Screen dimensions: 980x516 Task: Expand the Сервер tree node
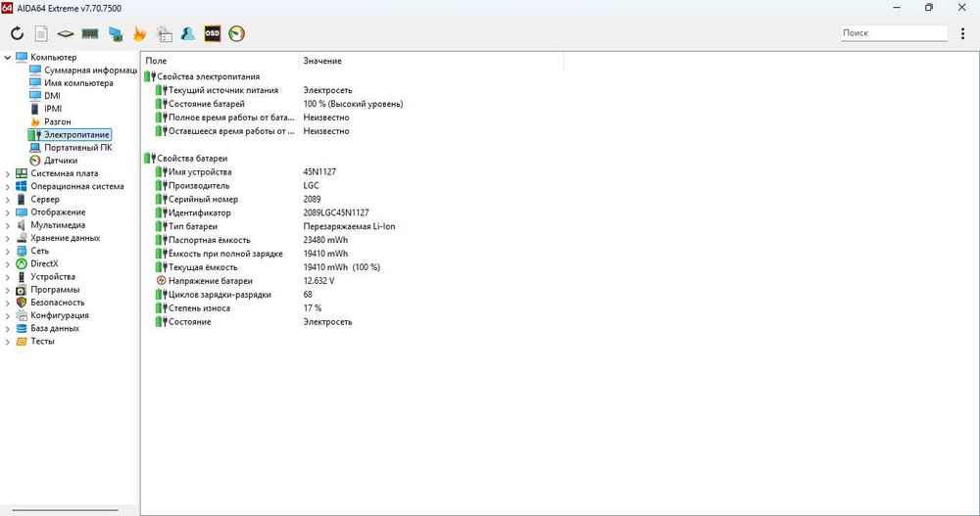coord(8,200)
